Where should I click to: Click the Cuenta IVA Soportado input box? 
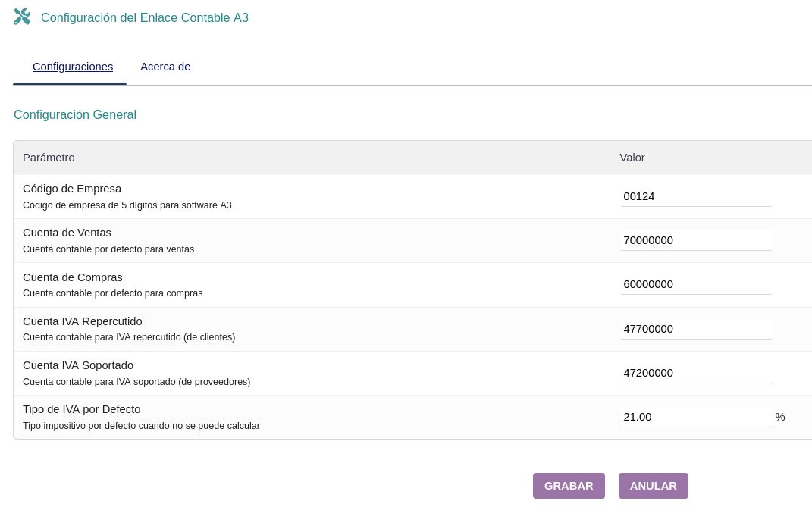695,373
